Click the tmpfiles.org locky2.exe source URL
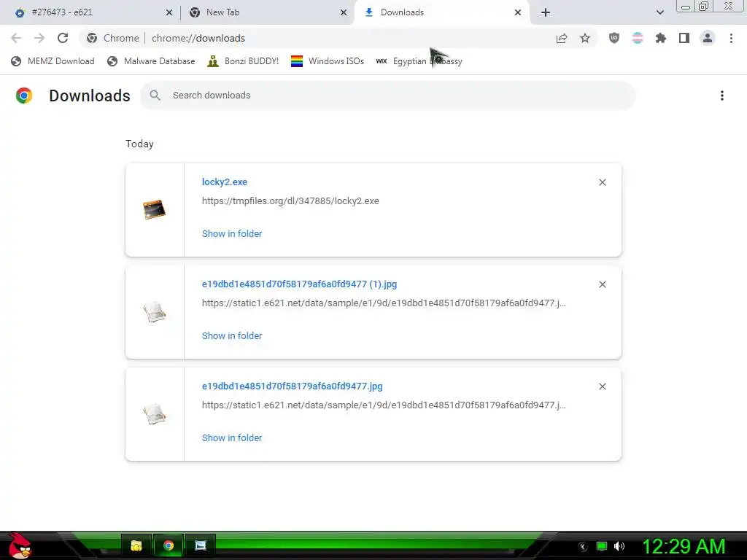Screen dimensions: 747x560 (290, 201)
